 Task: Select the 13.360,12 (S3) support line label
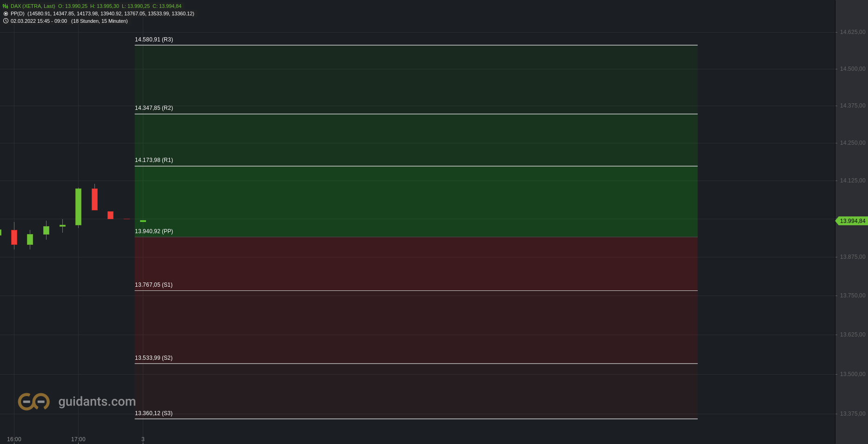coord(154,413)
